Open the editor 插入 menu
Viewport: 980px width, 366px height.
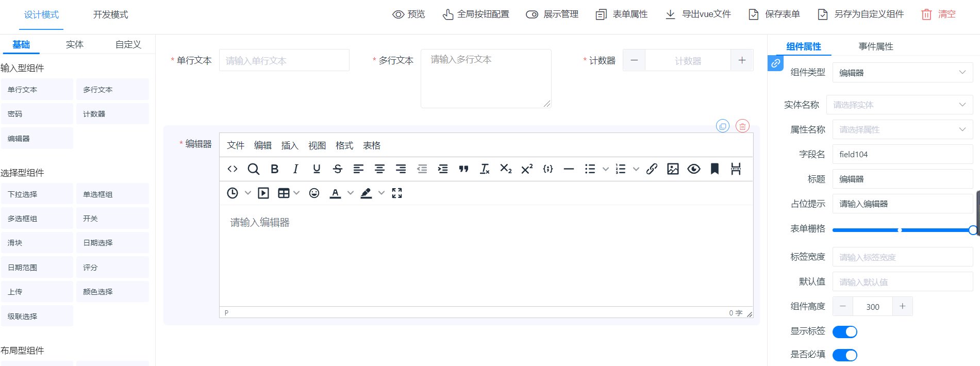tap(290, 145)
